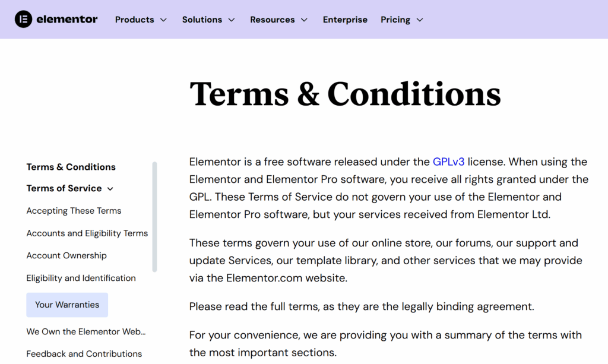
Task: Open We Own the Elementor Web… entry
Action: pos(86,331)
